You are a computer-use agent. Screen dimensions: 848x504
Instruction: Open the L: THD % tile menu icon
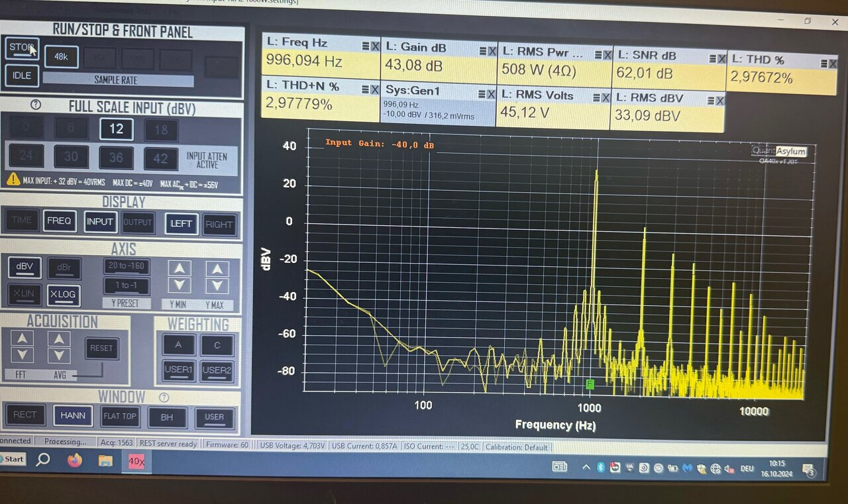click(x=823, y=63)
